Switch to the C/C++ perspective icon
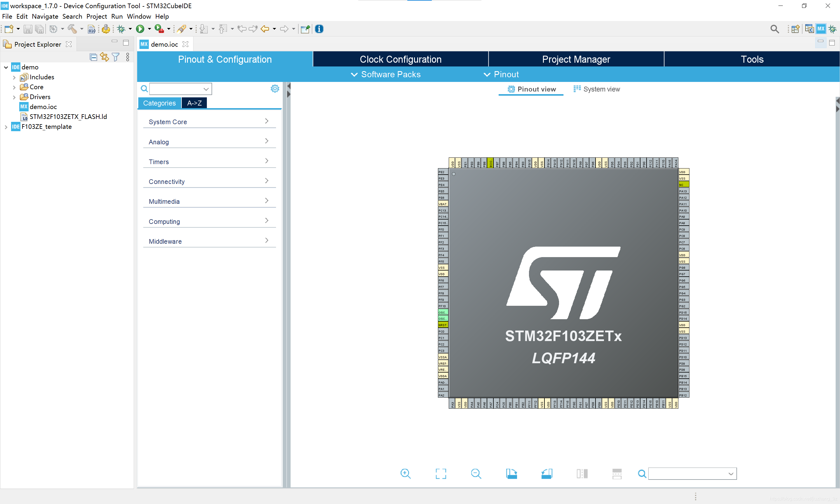The height and width of the screenshot is (504, 840). tap(809, 29)
